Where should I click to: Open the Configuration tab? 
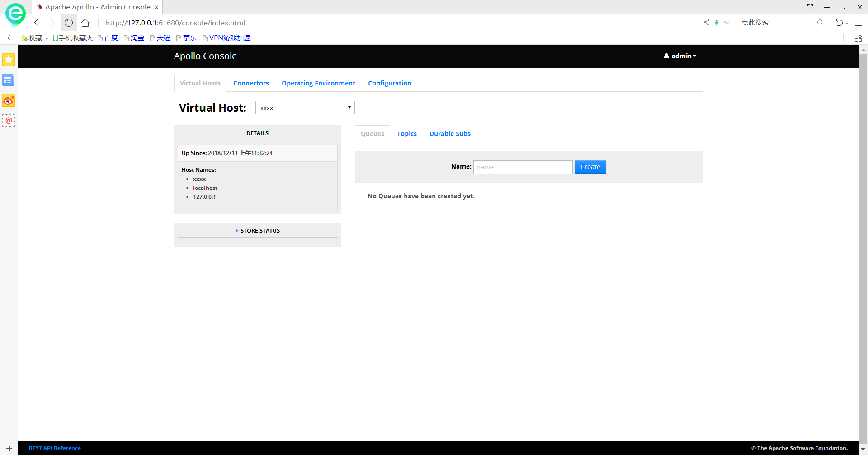click(390, 83)
